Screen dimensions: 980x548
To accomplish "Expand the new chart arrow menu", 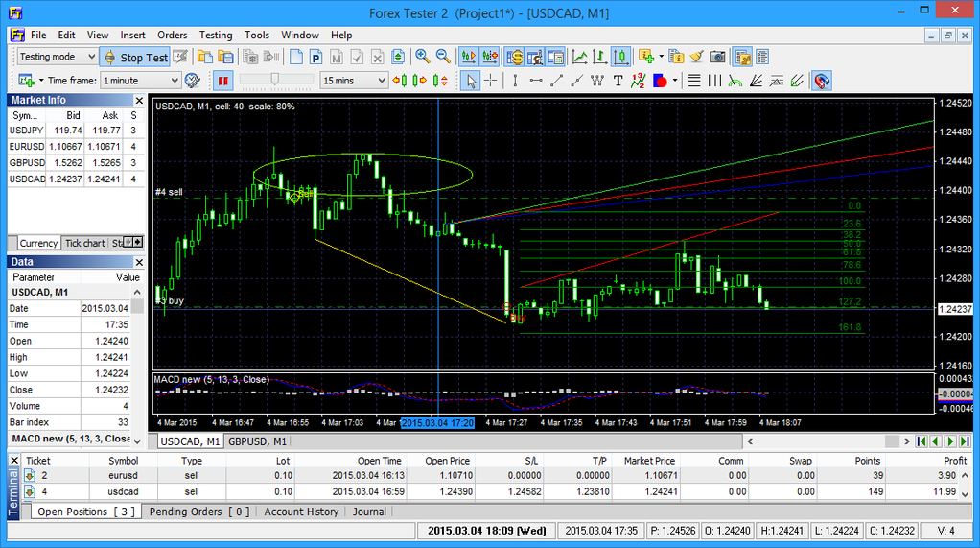I will (41, 81).
